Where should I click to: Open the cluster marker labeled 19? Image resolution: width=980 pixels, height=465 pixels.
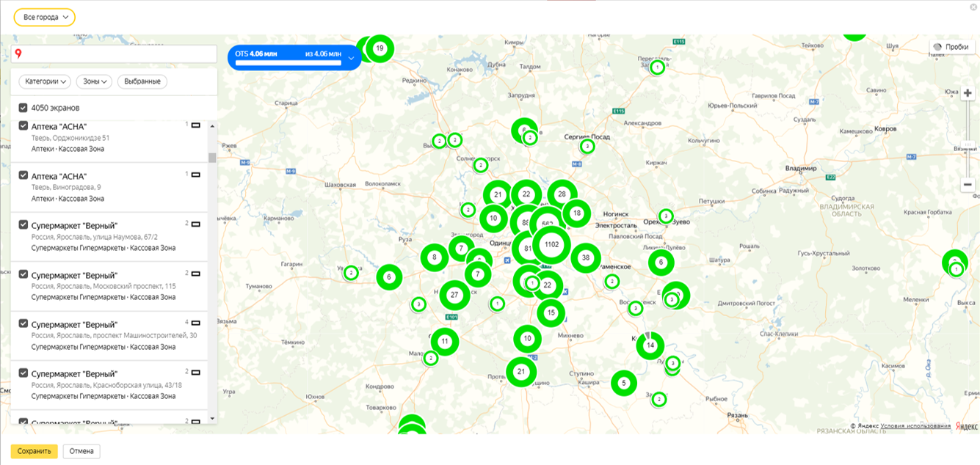[x=380, y=48]
